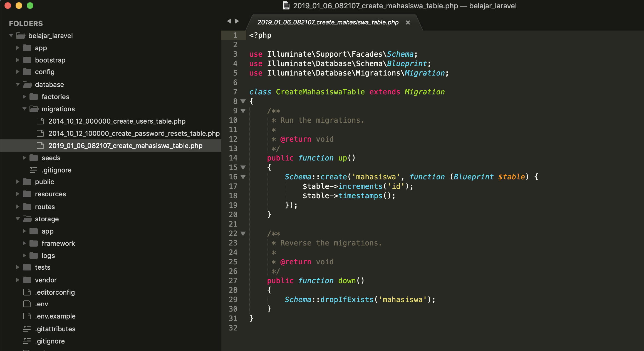
Task: Click the framework folder icon
Action: coord(34,243)
